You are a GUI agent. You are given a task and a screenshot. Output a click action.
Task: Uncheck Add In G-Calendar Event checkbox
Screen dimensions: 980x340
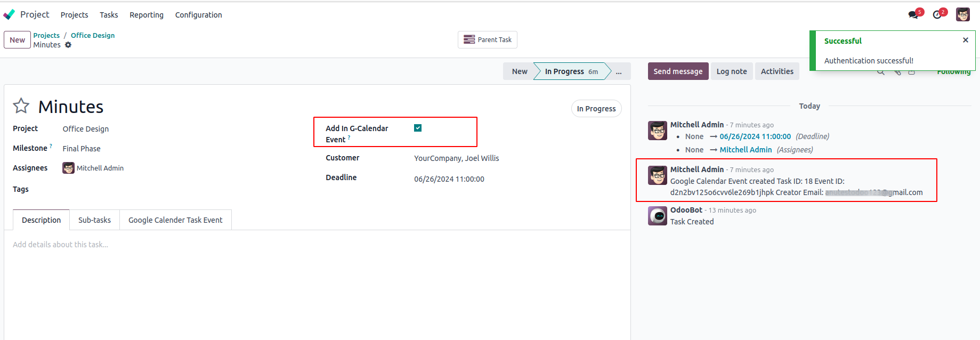[x=418, y=128]
